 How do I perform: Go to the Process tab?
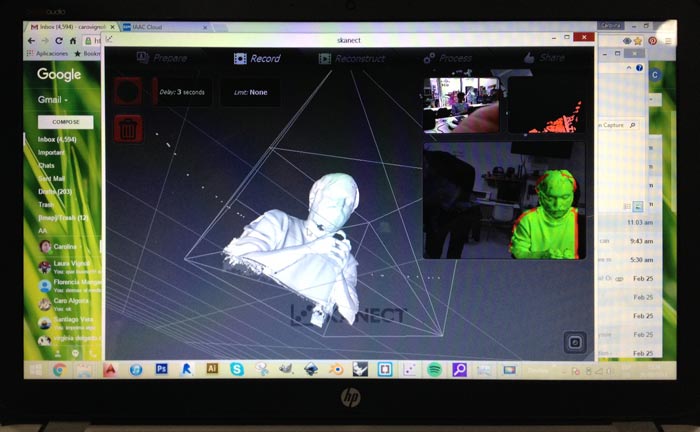[448, 58]
